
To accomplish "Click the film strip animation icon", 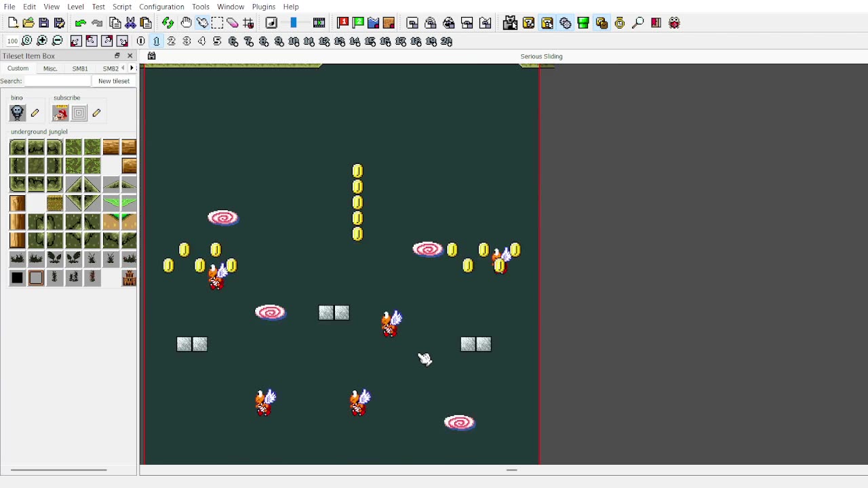I will [319, 23].
